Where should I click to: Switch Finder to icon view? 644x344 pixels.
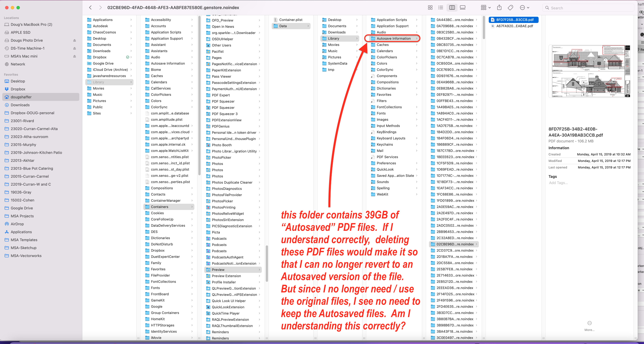click(430, 8)
